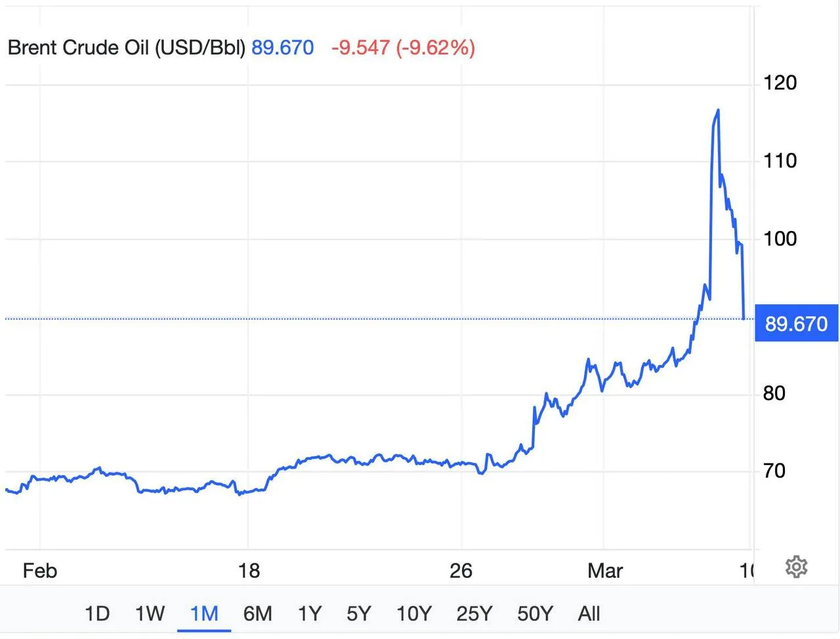Switch chart to 6M range
840x639 pixels.
257,614
